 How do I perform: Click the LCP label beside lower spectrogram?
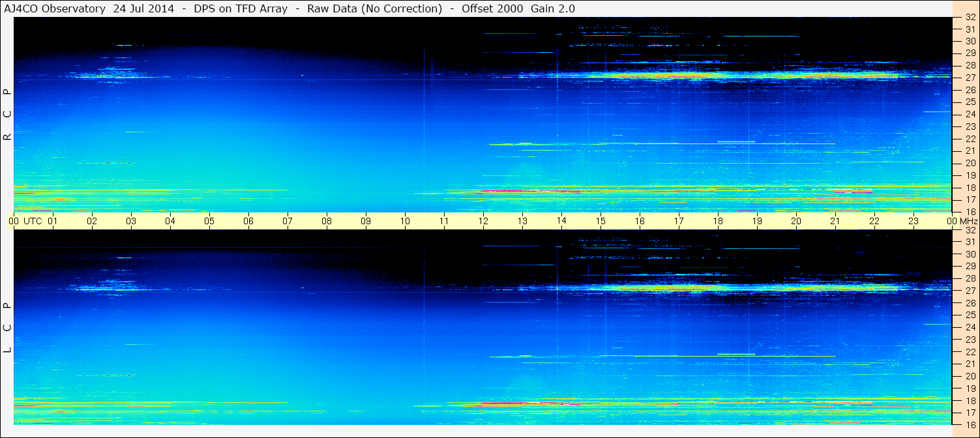[x=8, y=327]
